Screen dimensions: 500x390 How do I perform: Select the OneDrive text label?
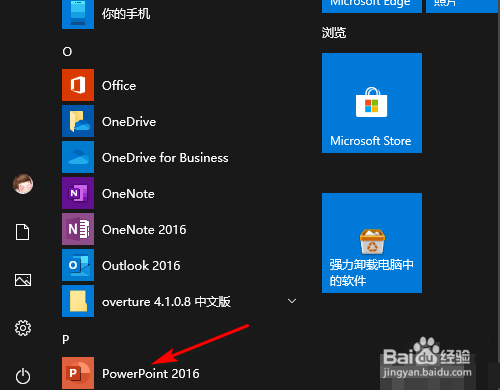129,122
